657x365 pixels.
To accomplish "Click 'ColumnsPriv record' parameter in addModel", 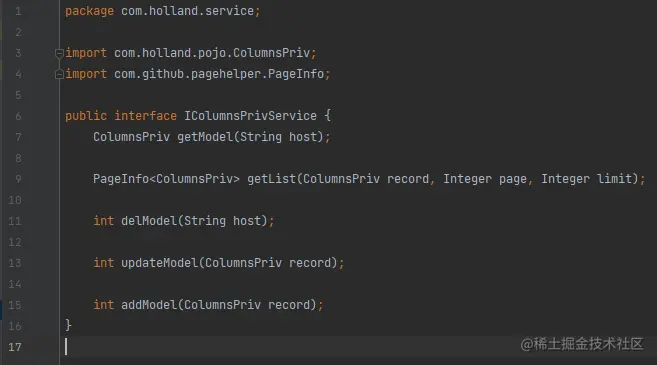I will click(247, 305).
